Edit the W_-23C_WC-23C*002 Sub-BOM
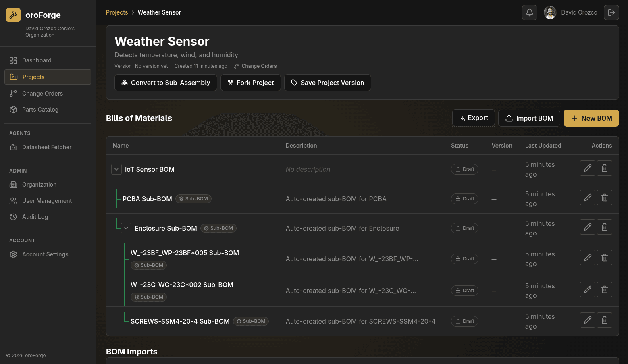 click(x=588, y=289)
